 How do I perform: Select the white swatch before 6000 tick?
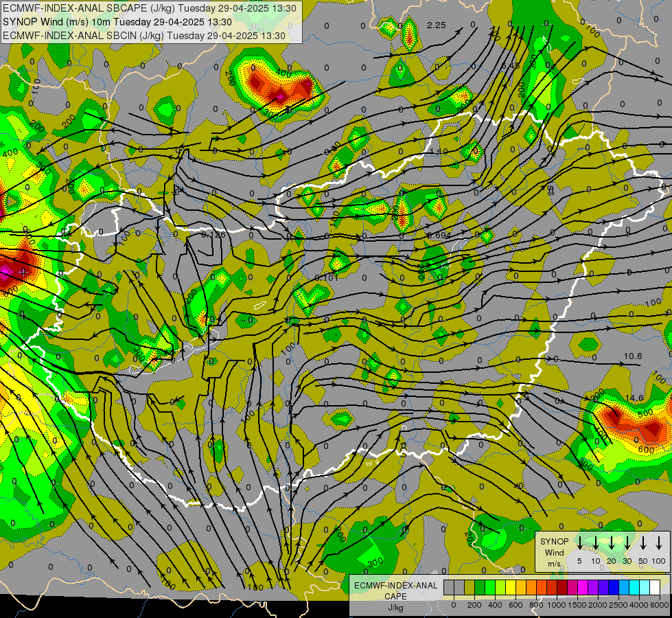click(x=655, y=587)
